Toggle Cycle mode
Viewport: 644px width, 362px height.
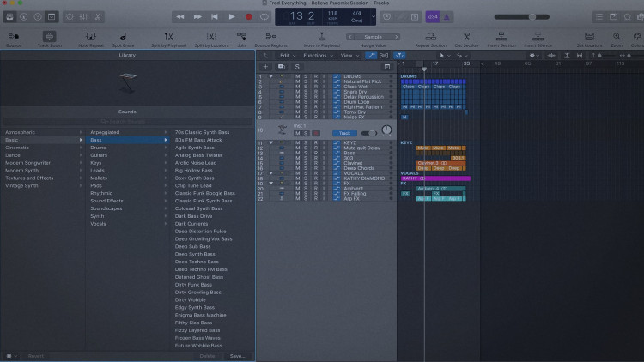click(x=264, y=17)
